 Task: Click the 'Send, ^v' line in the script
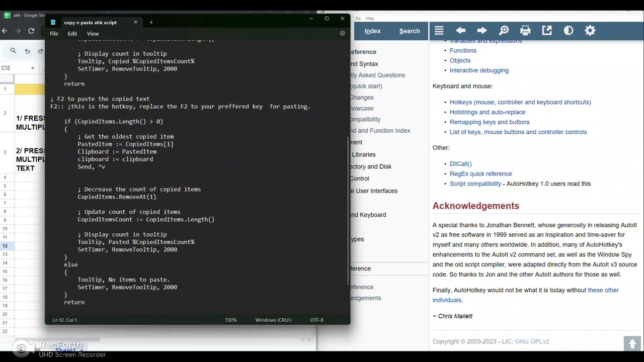click(x=91, y=167)
